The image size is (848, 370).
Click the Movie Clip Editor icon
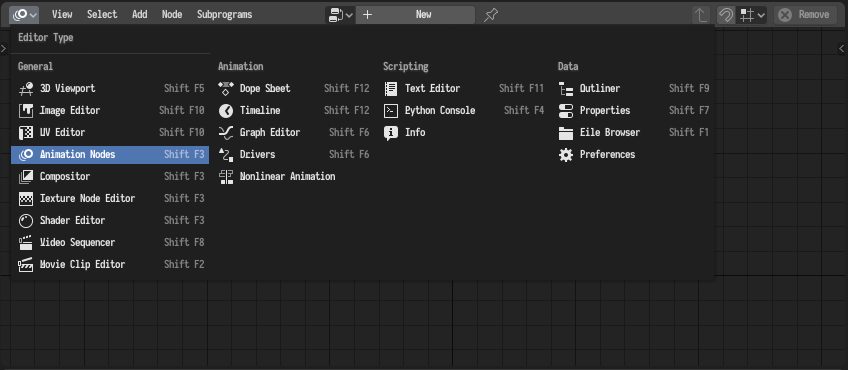26,265
